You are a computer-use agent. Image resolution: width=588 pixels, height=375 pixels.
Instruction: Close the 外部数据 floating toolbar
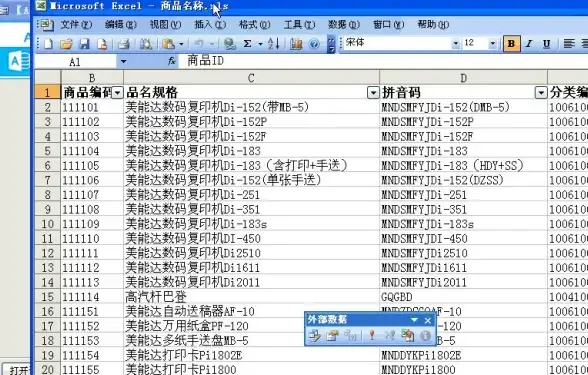(x=428, y=320)
